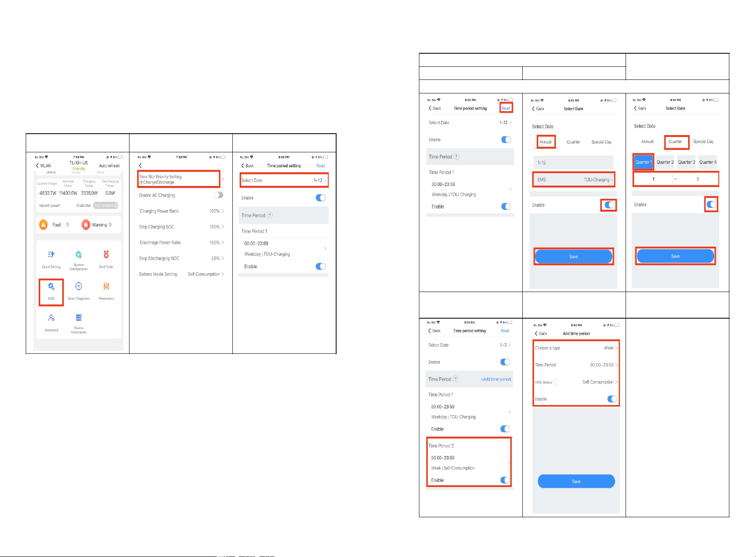The width and height of the screenshot is (756, 557).
Task: Select Annual tab above Quarter 1-4 buttons
Action: (x=647, y=142)
